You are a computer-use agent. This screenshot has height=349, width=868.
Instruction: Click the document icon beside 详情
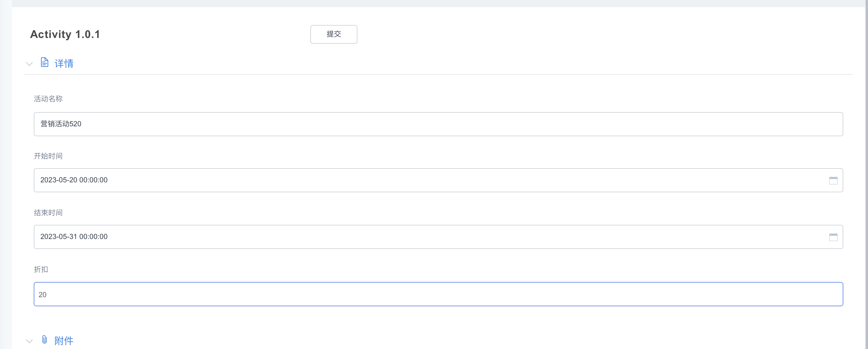(44, 62)
